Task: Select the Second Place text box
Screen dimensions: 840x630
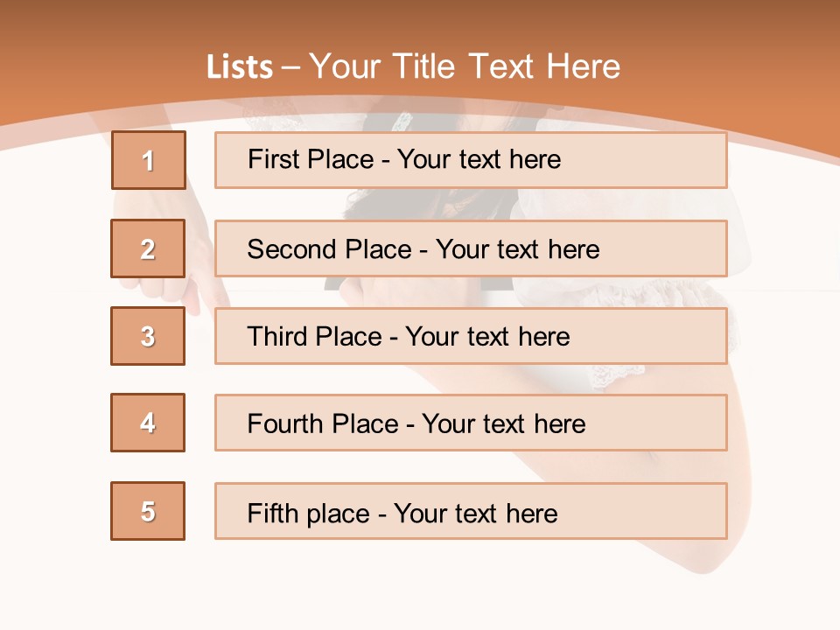Action: (471, 248)
